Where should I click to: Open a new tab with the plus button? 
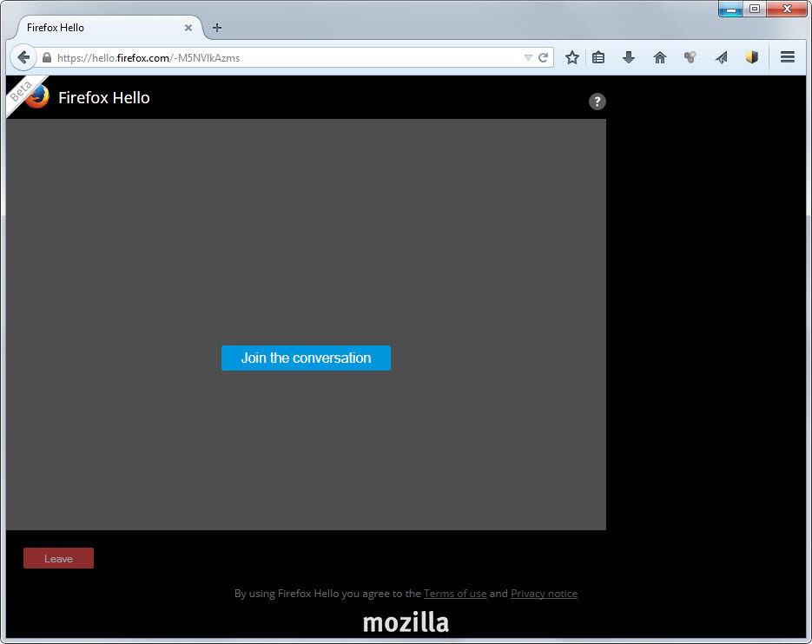(x=217, y=28)
